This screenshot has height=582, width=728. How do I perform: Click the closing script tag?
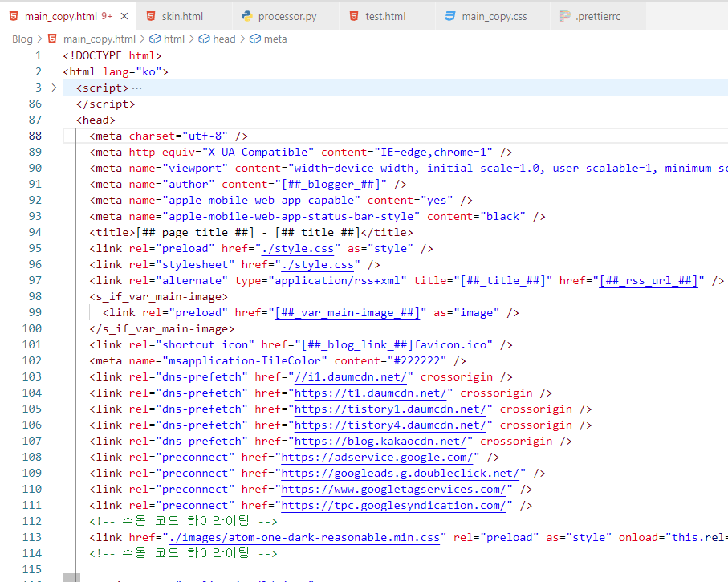coord(105,104)
